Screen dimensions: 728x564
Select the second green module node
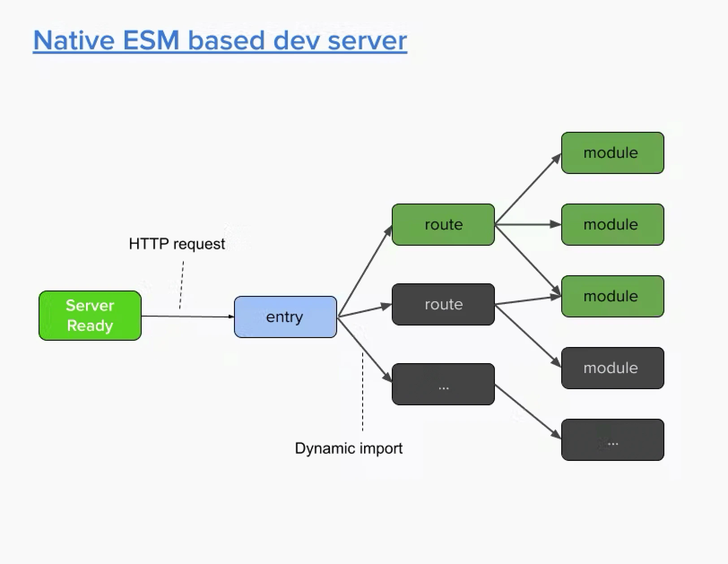[x=612, y=225]
